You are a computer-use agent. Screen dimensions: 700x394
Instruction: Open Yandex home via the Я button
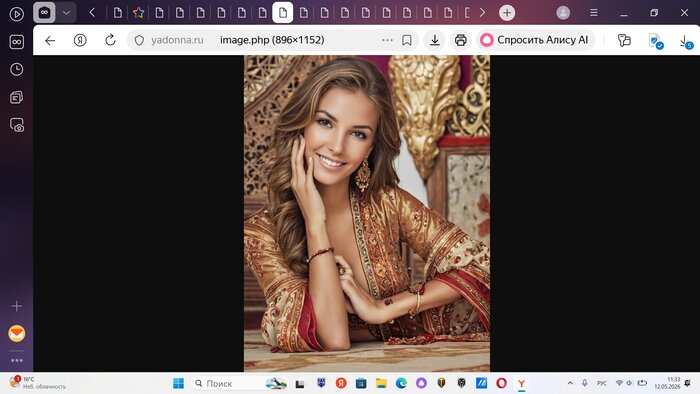(x=80, y=41)
